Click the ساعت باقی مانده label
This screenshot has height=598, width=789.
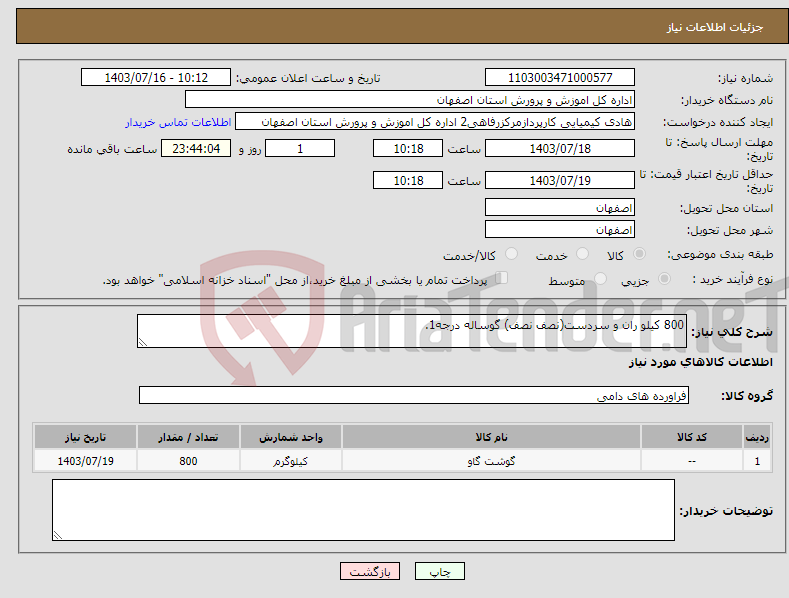coord(112,150)
